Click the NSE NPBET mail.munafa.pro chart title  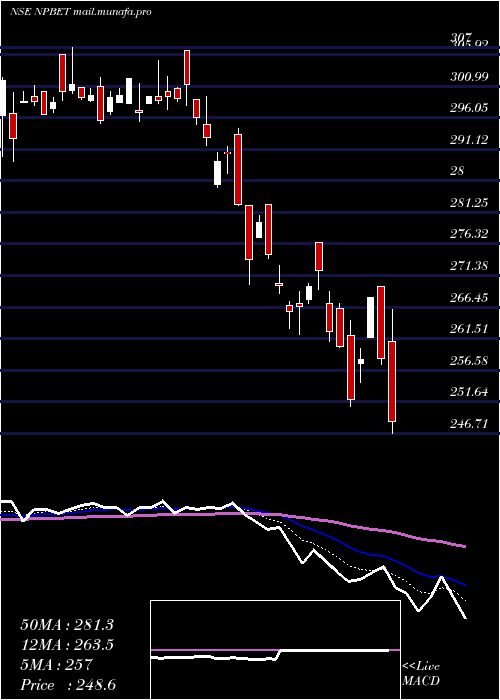coord(80,12)
